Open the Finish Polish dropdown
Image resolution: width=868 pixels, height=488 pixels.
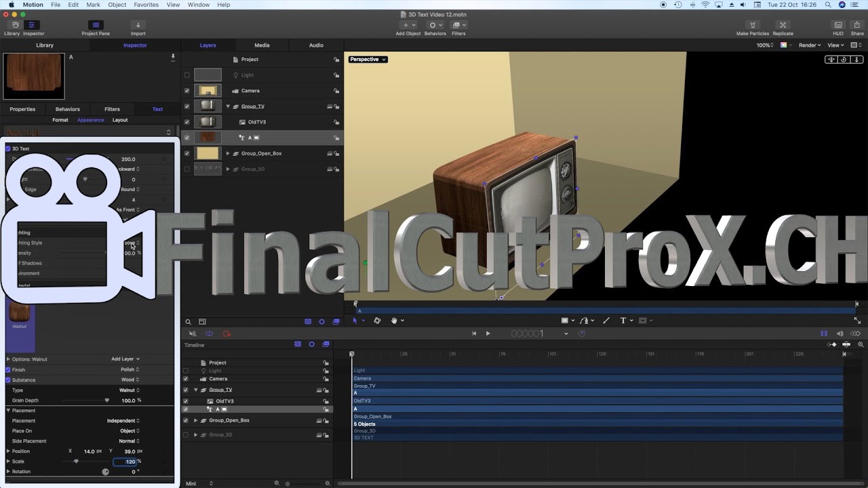(x=130, y=370)
